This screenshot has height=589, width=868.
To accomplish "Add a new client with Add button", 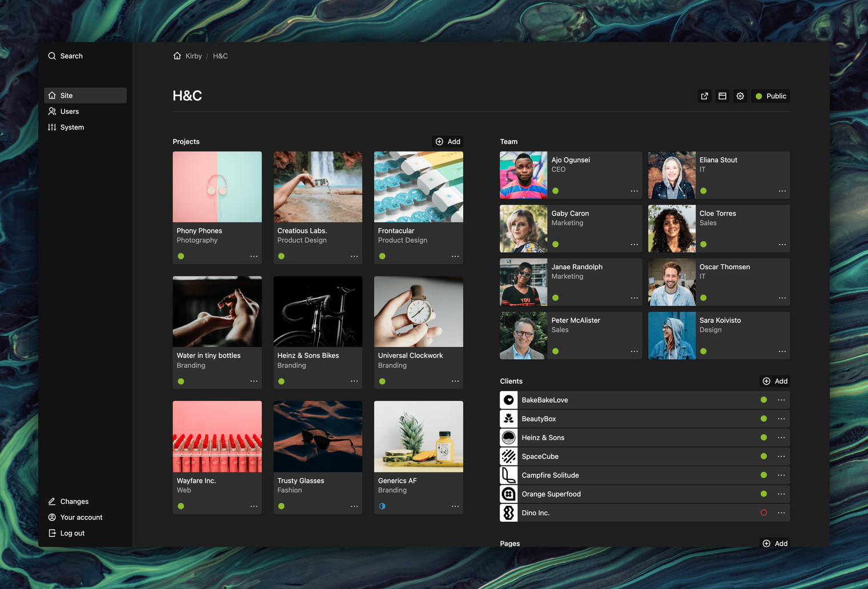I will click(x=775, y=381).
